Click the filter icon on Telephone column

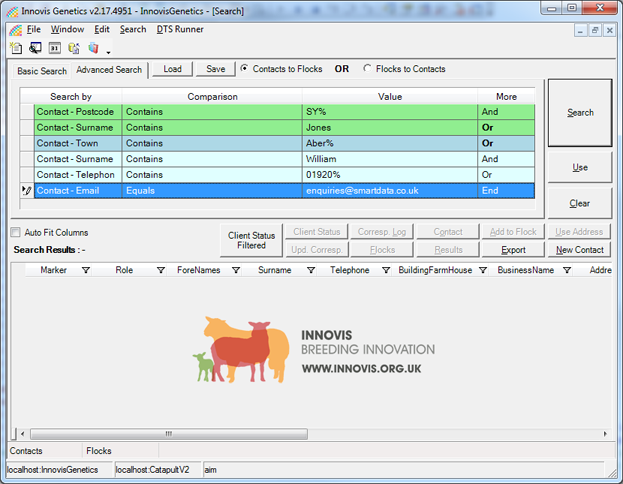point(386,270)
